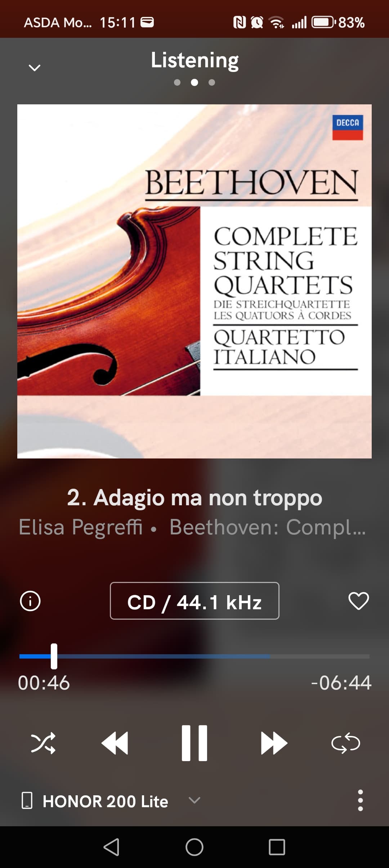Viewport: 389px width, 868px height.
Task: Open the CD / 44.1 kHz quality selector
Action: 194,601
